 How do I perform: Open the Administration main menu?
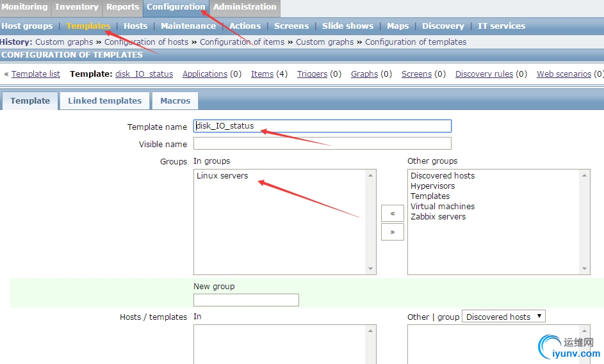245,7
